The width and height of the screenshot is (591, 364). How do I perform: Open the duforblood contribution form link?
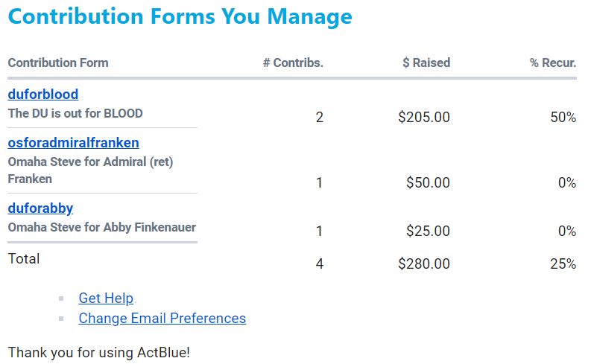coord(43,95)
